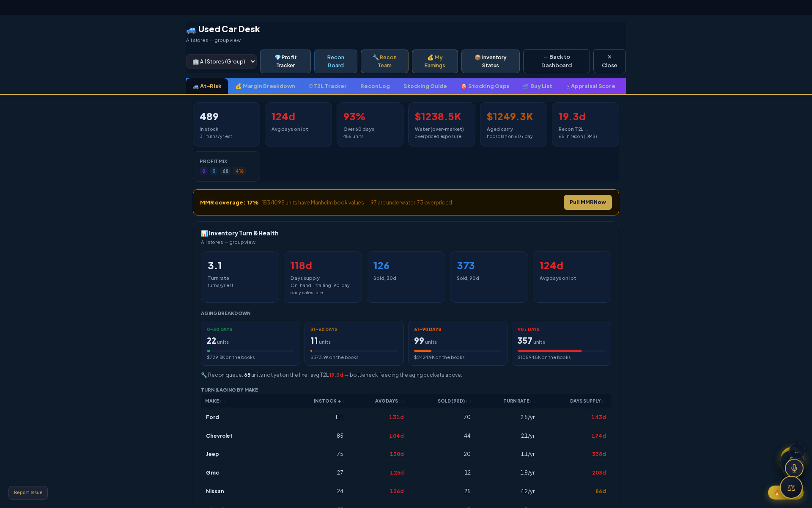The height and width of the screenshot is (508, 812).
Task: Open Recon Team
Action: point(384,61)
